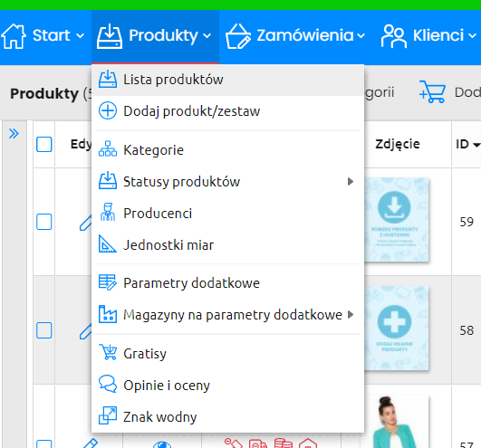This screenshot has height=448, width=481.
Task: Click the Gratisy cart icon
Action: pos(108,352)
